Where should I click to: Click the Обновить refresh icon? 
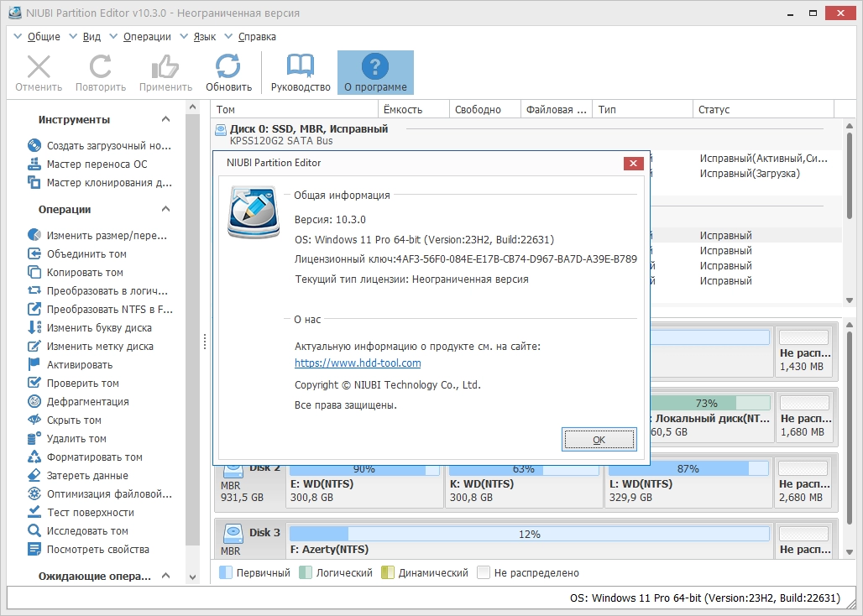[x=228, y=67]
